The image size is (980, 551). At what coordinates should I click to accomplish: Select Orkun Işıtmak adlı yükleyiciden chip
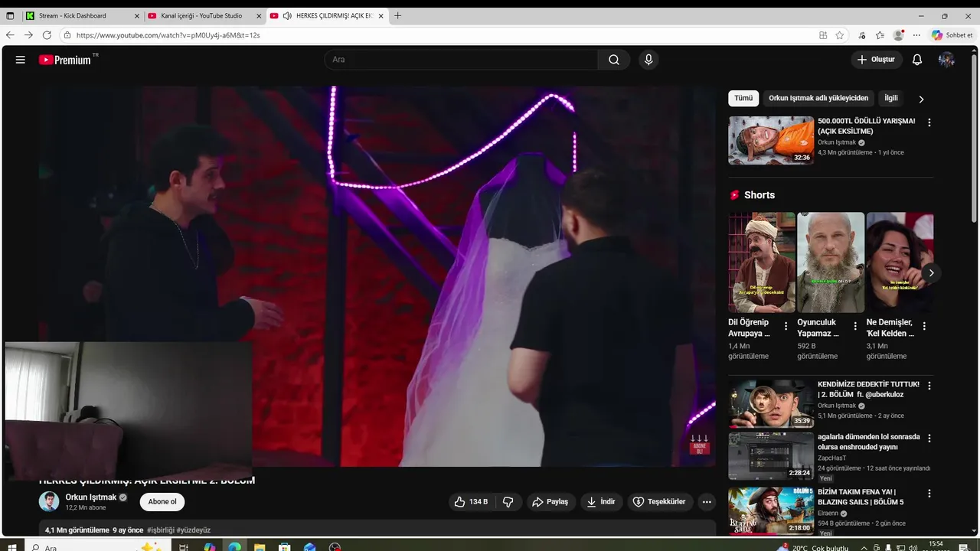click(x=818, y=98)
